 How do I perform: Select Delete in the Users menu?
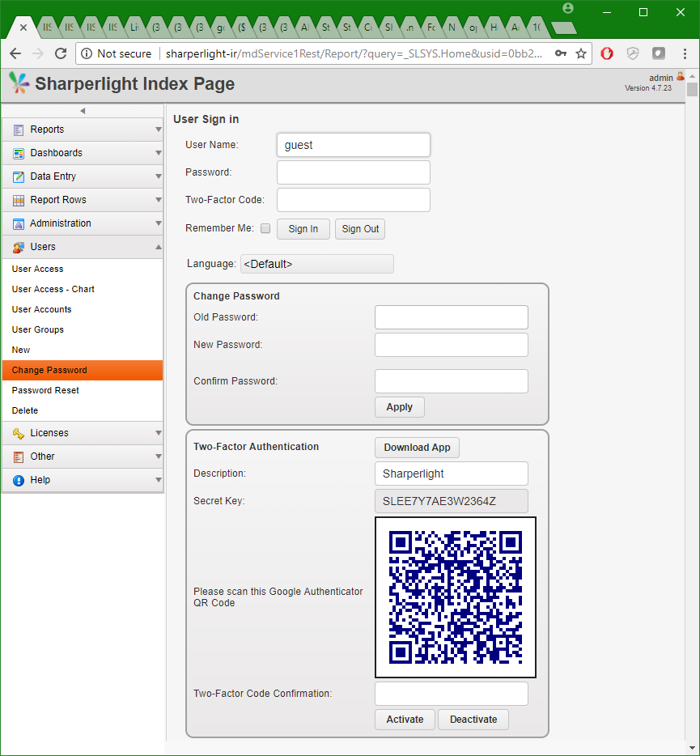tap(83, 411)
